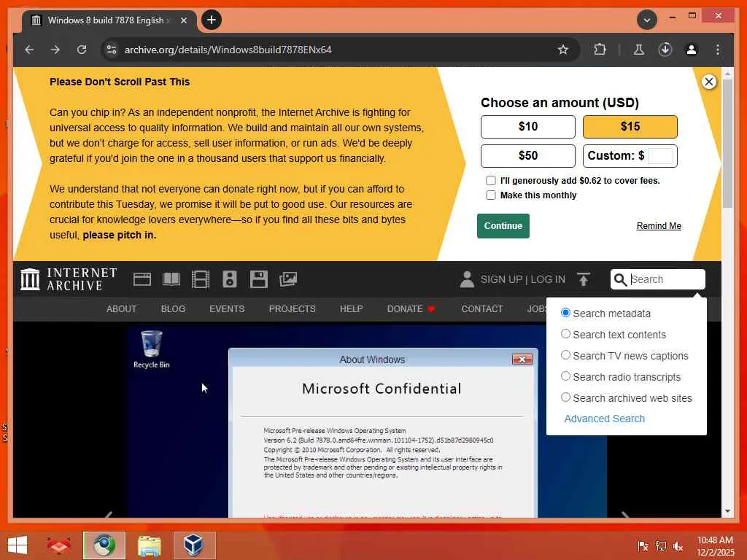Viewport: 747px width, 560px height.
Task: Click the SIGN UP | LOG IN link
Action: (522, 279)
